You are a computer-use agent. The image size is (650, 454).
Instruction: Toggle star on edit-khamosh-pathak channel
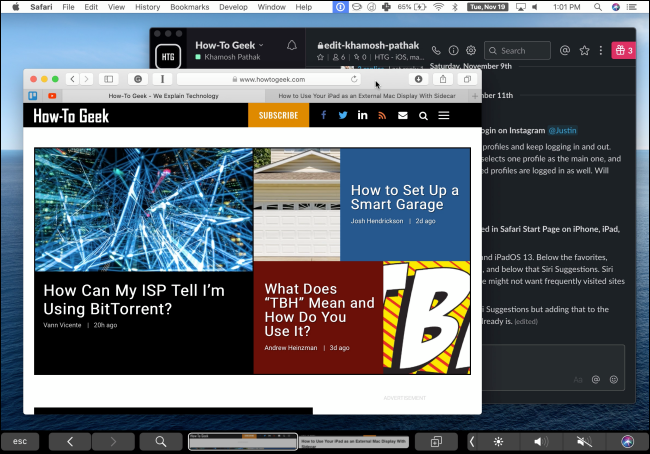click(320, 57)
